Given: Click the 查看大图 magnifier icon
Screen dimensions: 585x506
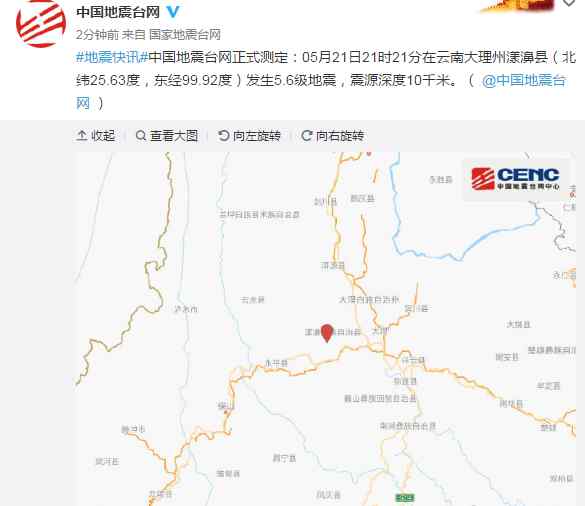Looking at the screenshot, I should point(140,135).
